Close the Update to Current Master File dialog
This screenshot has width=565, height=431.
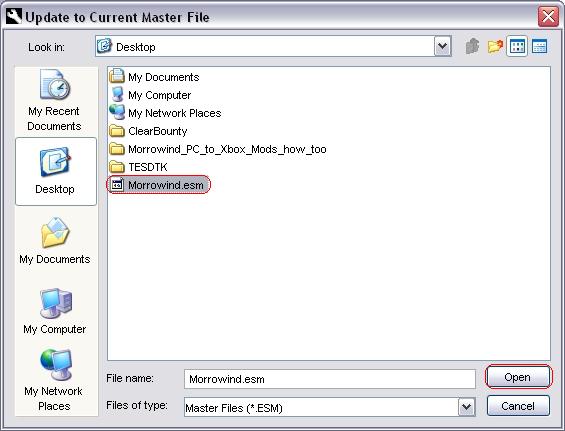(x=548, y=17)
